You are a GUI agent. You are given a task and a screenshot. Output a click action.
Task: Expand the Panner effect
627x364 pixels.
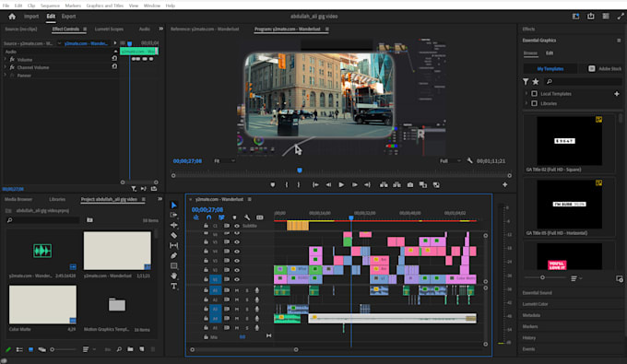6,76
